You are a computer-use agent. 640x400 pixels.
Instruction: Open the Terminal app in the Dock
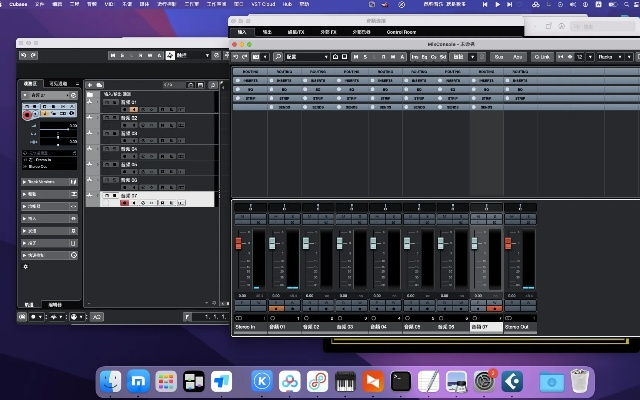point(400,381)
